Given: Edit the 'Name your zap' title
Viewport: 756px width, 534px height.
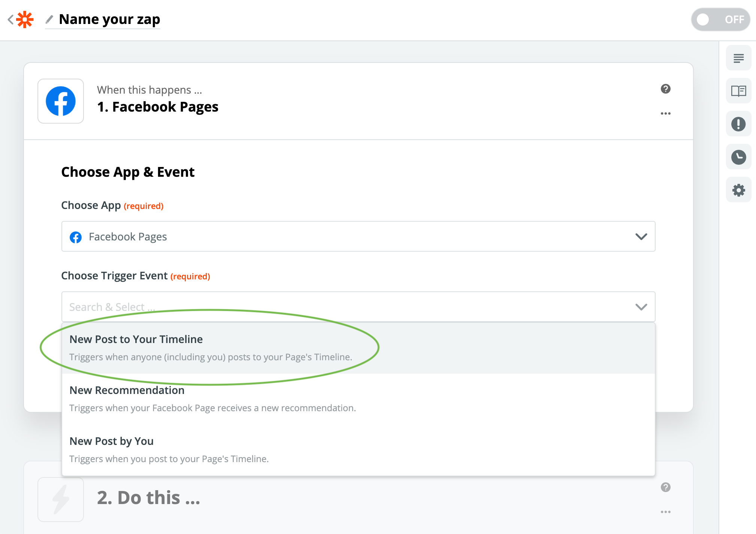Looking at the screenshot, I should click(x=109, y=19).
